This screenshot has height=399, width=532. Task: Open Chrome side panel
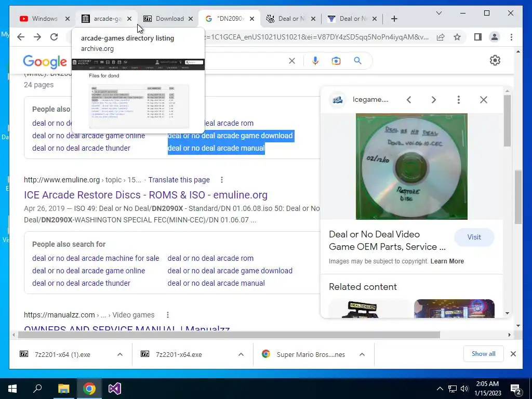pos(478,37)
